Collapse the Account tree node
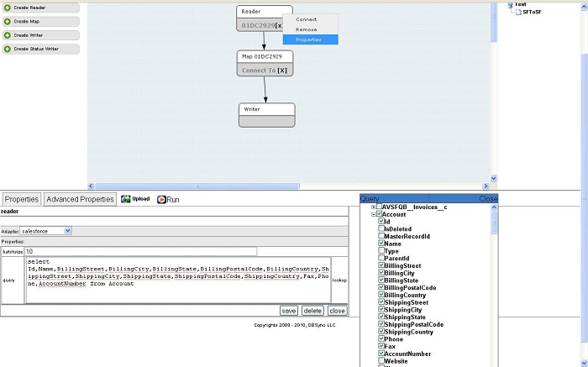The height and width of the screenshot is (367, 588). click(374, 214)
